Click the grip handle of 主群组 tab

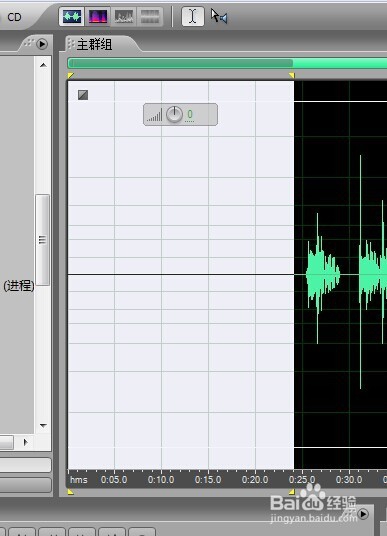[70, 44]
